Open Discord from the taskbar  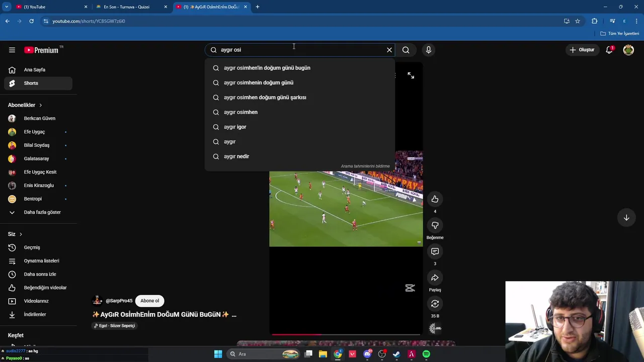tap(367, 354)
